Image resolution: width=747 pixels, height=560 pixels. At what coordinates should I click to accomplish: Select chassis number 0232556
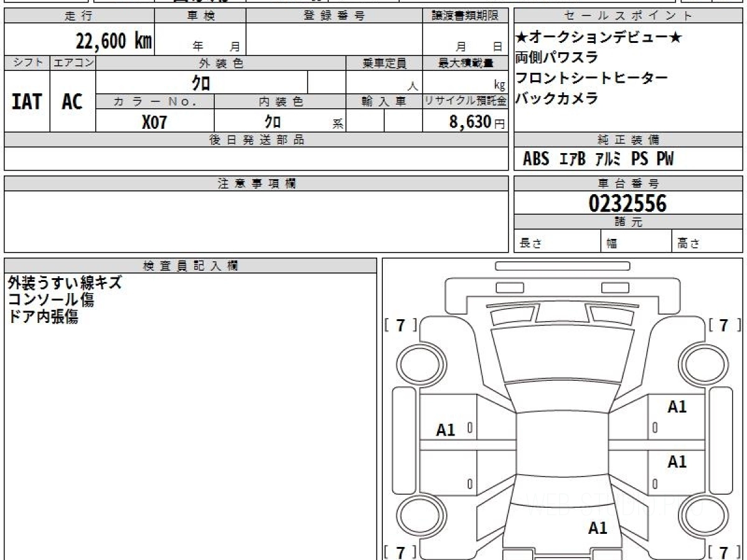click(627, 203)
